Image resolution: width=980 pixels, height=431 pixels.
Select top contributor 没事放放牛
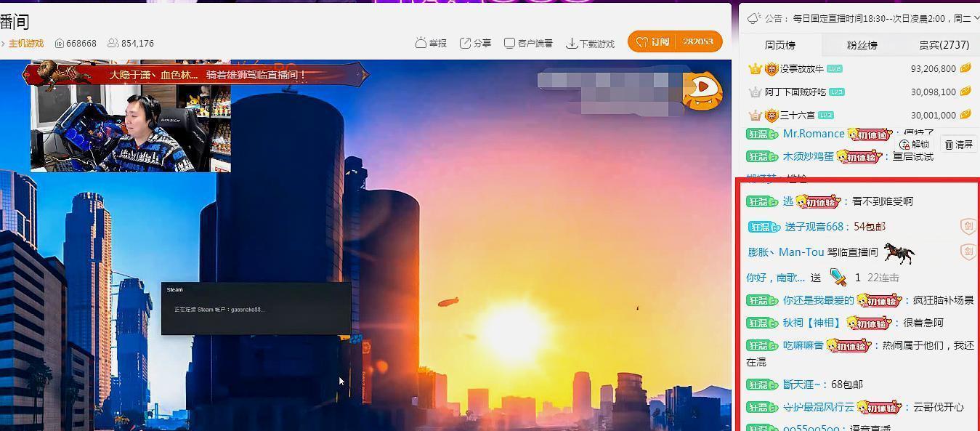[802, 69]
